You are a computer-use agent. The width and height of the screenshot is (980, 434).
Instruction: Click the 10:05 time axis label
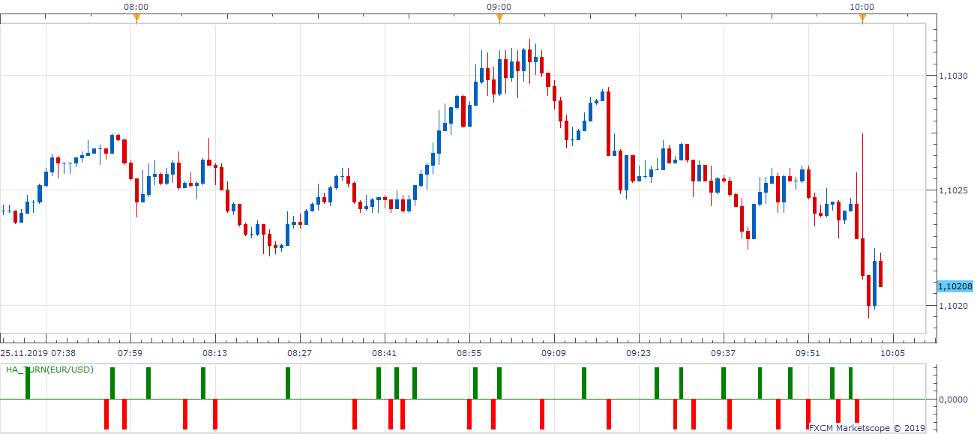[x=893, y=352]
